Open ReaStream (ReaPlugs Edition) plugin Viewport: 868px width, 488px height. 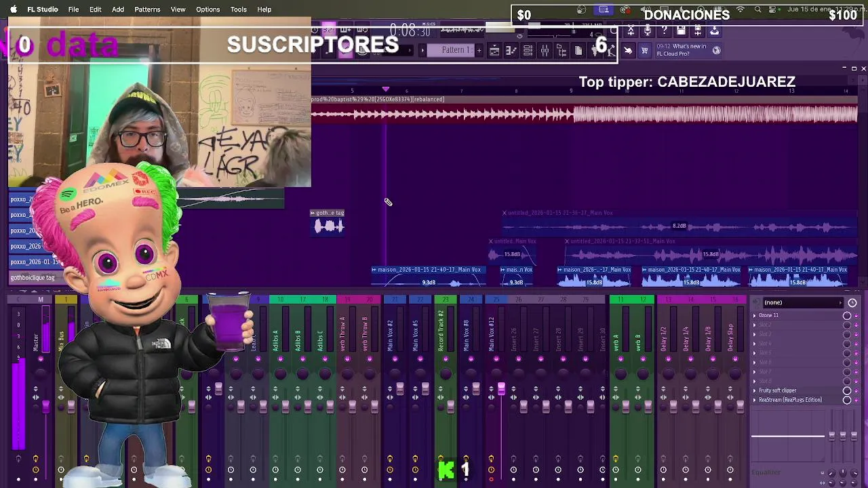(x=790, y=400)
